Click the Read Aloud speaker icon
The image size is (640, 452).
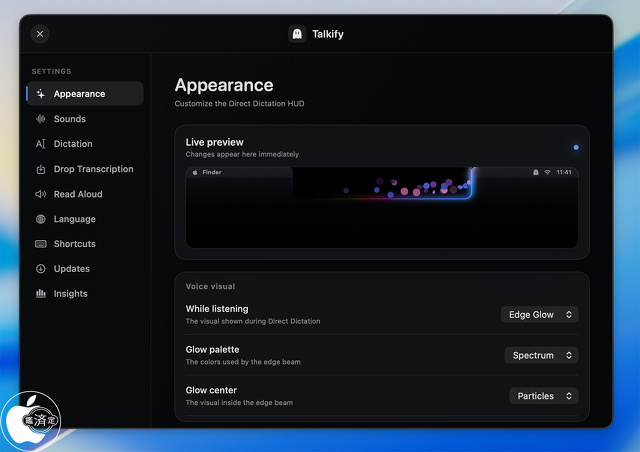[41, 194]
